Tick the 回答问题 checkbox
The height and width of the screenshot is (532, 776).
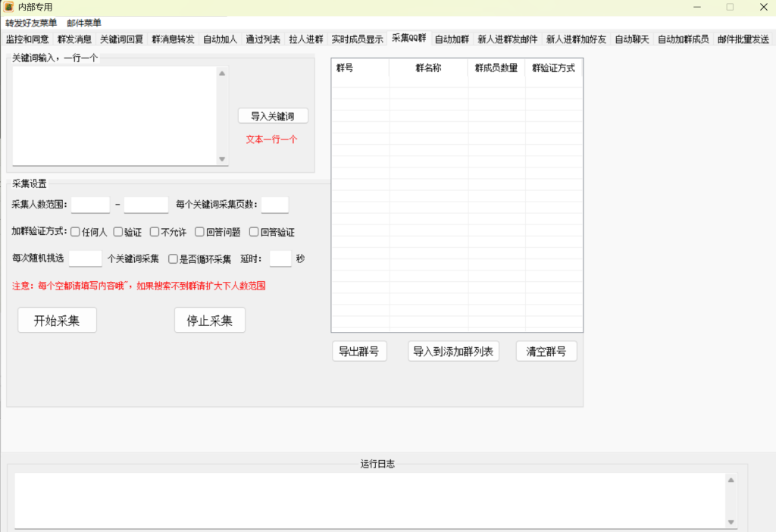point(199,232)
